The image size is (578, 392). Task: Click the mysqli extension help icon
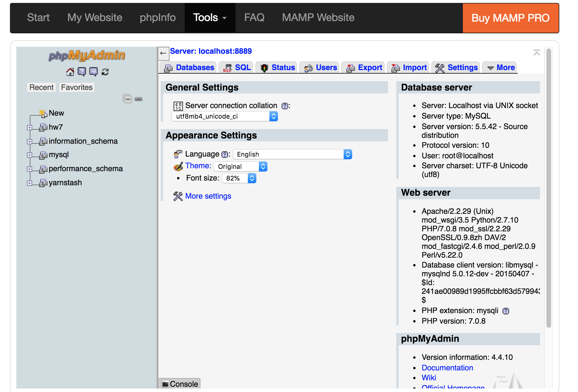(506, 311)
